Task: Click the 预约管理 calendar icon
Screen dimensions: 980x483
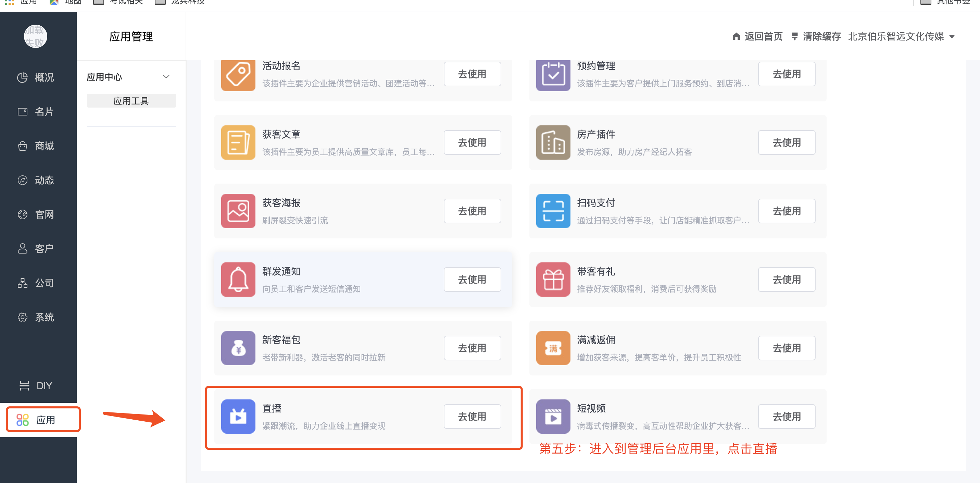Action: (553, 75)
